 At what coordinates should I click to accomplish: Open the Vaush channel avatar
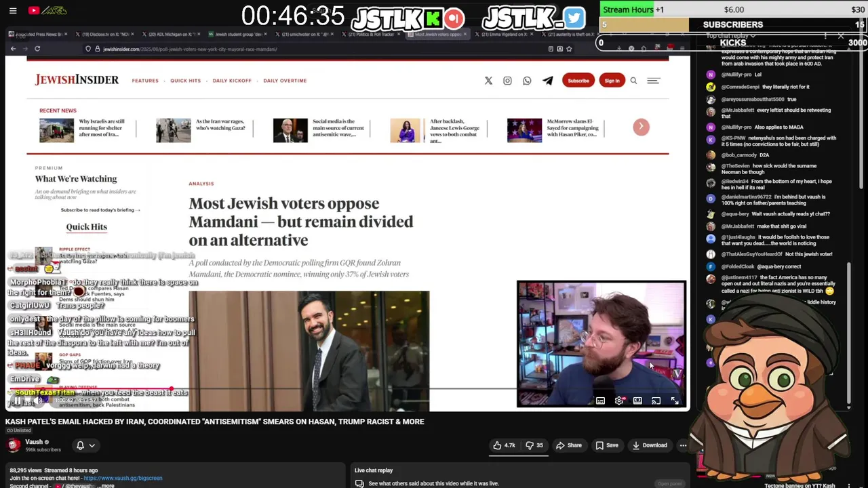[x=13, y=445]
